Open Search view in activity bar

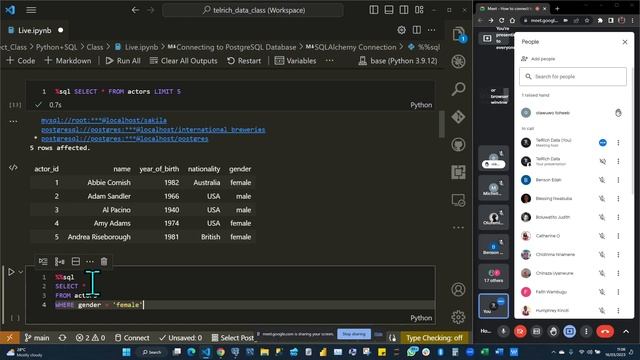(x=458, y=89)
